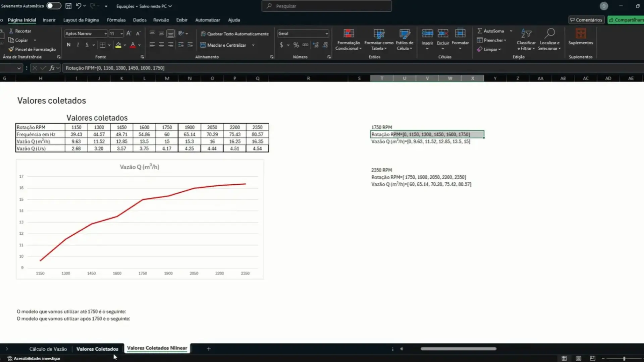Viewport: 644px width, 362px height.
Task: Open the font name dropdown Aptos Narrow
Action: click(105, 34)
